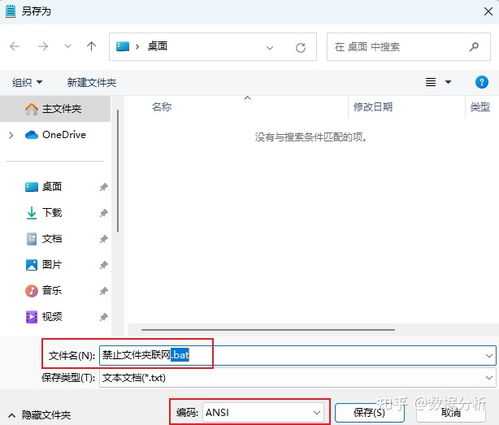Open the 组织 menu

27,82
